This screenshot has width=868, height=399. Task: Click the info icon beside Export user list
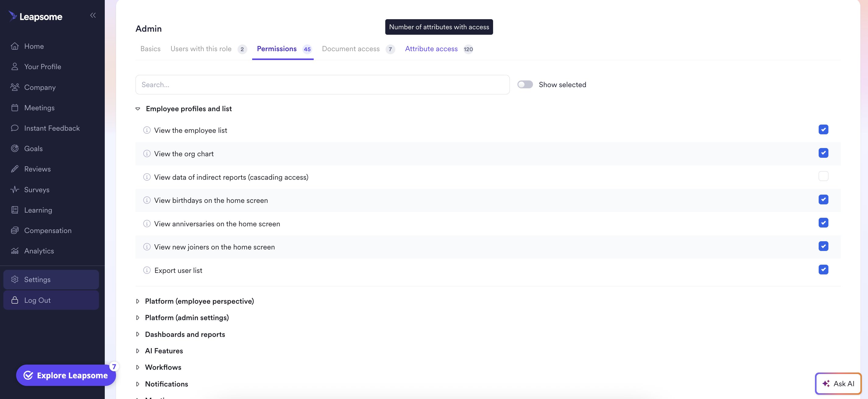(x=146, y=270)
